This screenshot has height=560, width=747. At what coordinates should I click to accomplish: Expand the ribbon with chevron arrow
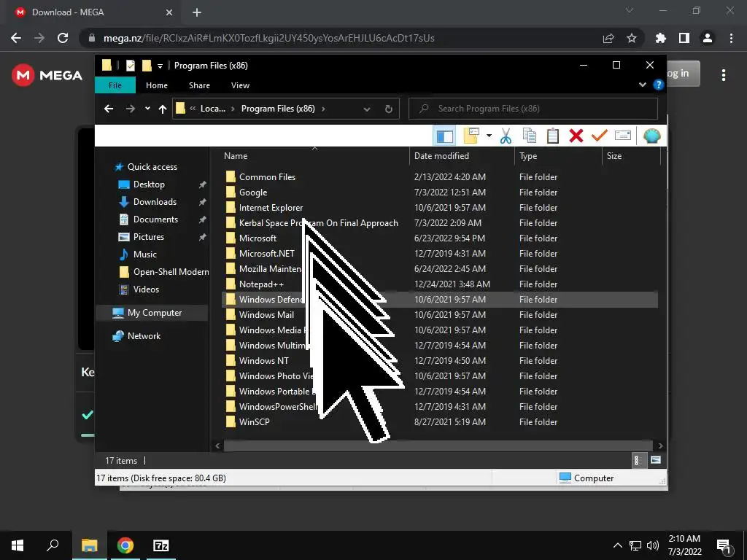pos(642,85)
